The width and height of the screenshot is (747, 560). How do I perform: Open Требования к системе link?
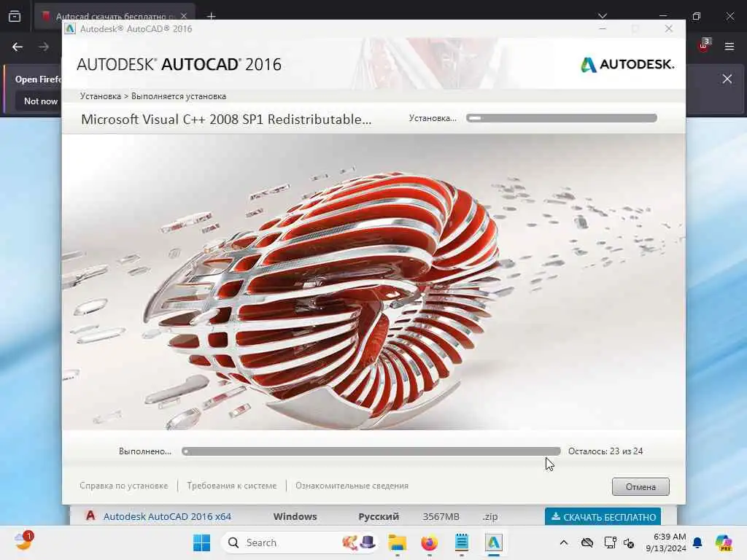pyautogui.click(x=231, y=486)
